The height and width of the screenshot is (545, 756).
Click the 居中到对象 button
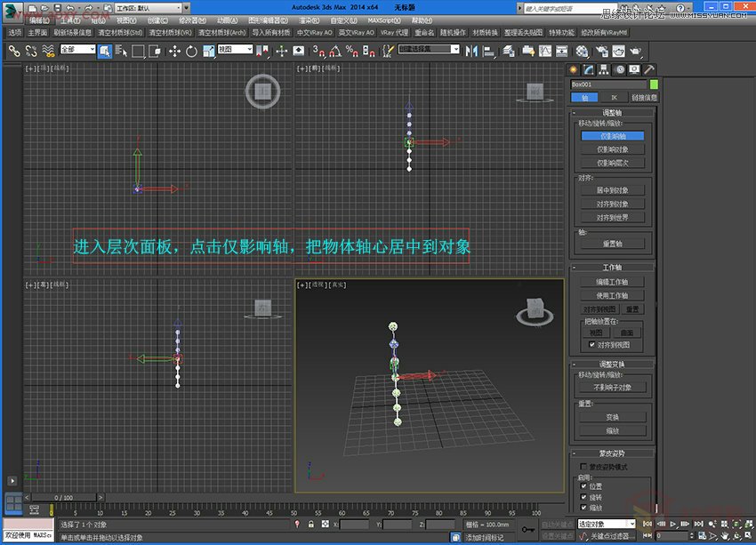tap(614, 190)
